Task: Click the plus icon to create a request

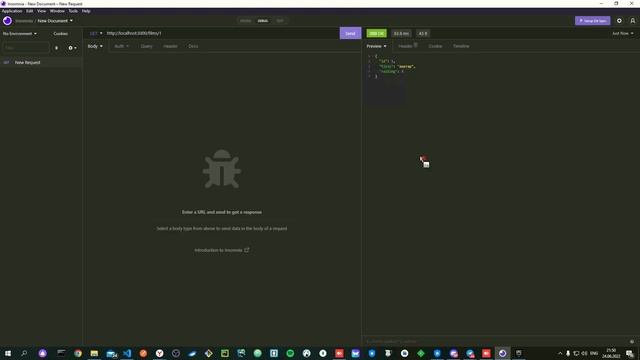Action: pos(56,48)
